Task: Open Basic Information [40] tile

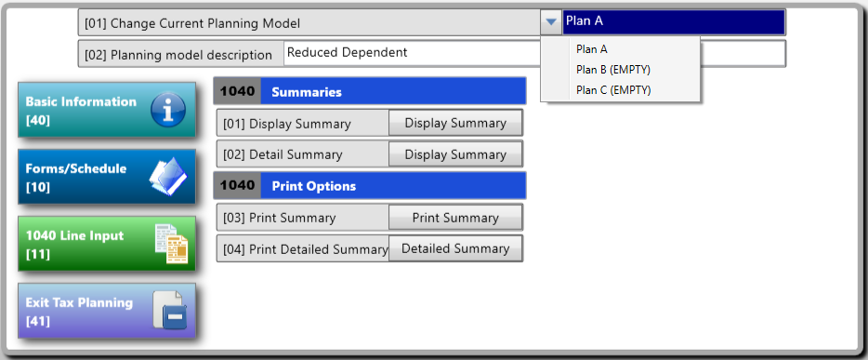Action: coord(107,110)
